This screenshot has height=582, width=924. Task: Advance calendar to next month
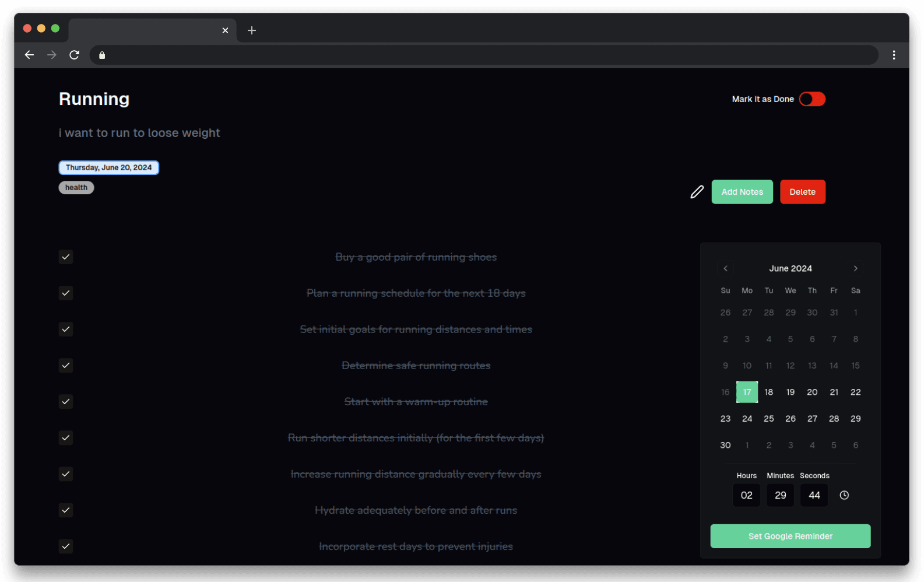point(855,268)
